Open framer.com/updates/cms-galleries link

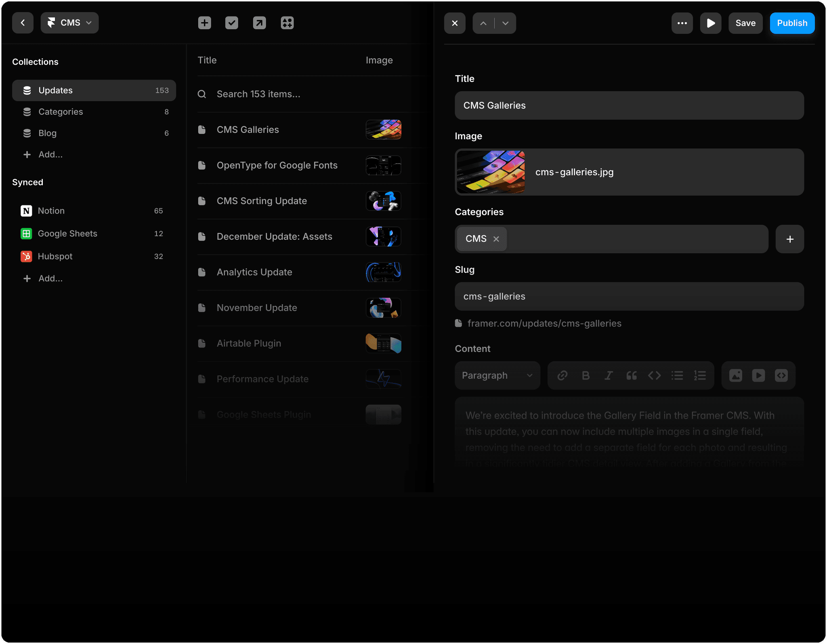coord(544,323)
